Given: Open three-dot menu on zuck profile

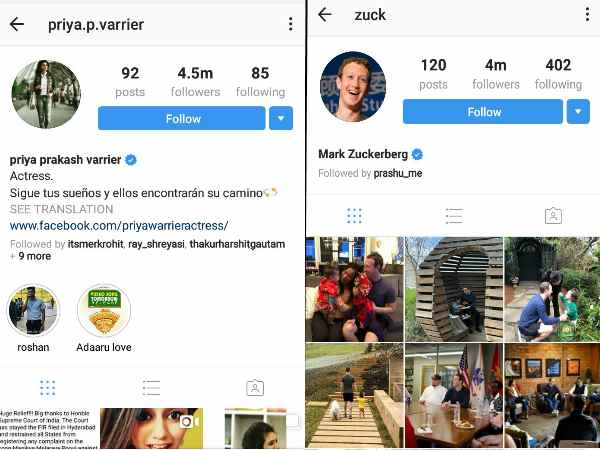Looking at the screenshot, I should [x=587, y=15].
